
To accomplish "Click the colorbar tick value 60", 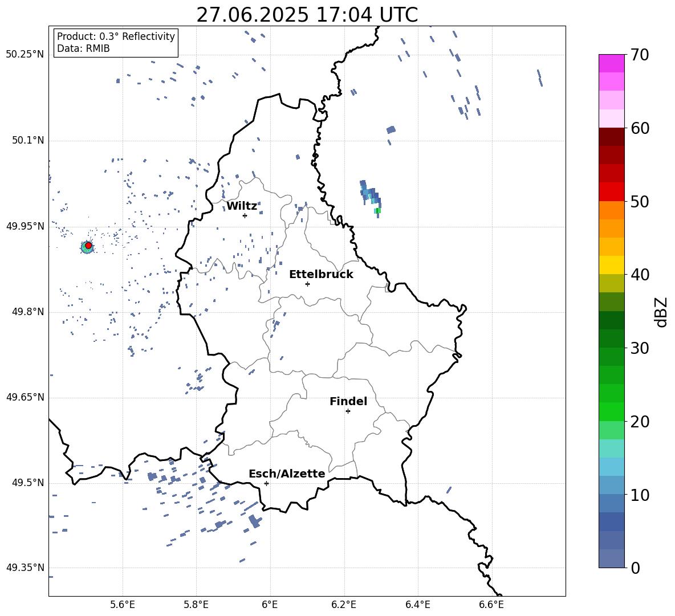I will pos(640,128).
